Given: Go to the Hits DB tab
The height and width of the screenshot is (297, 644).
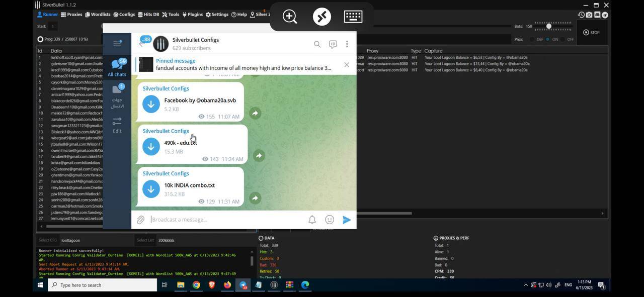Looking at the screenshot, I should pos(148,15).
